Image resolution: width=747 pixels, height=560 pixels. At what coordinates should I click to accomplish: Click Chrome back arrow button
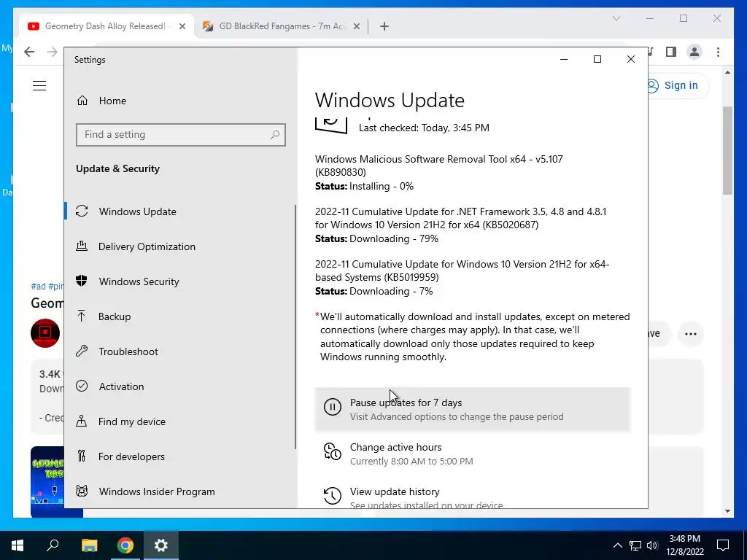[29, 52]
